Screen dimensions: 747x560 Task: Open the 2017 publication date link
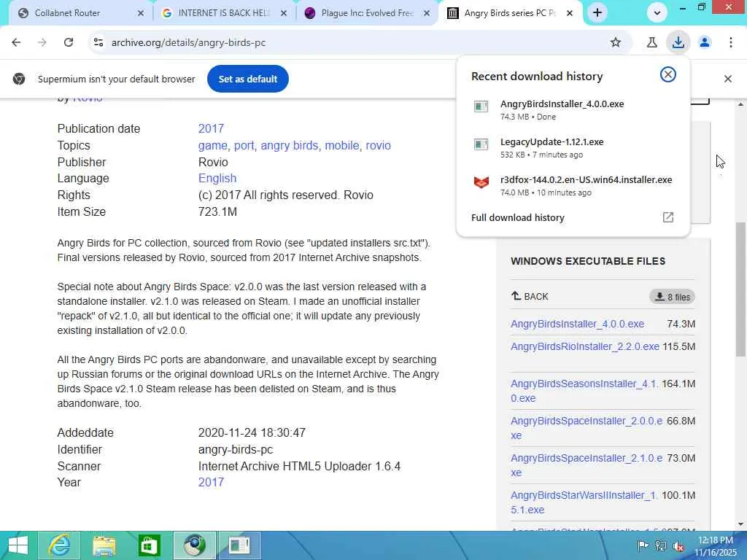pos(211,128)
